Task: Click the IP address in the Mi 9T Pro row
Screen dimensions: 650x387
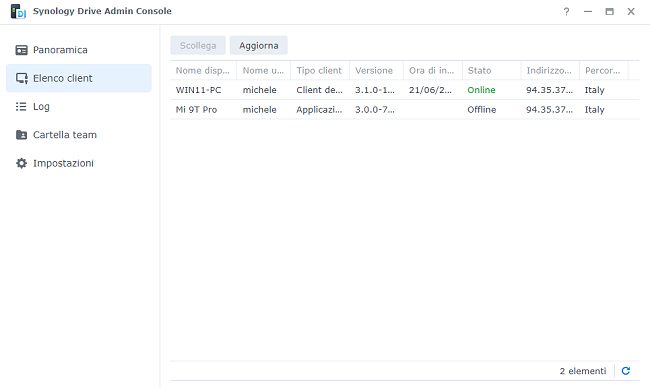Action: coord(550,110)
